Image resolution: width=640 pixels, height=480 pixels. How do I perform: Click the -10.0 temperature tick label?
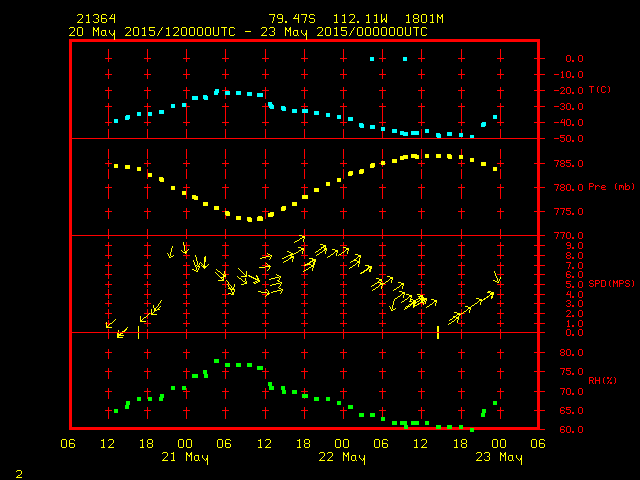coord(569,75)
